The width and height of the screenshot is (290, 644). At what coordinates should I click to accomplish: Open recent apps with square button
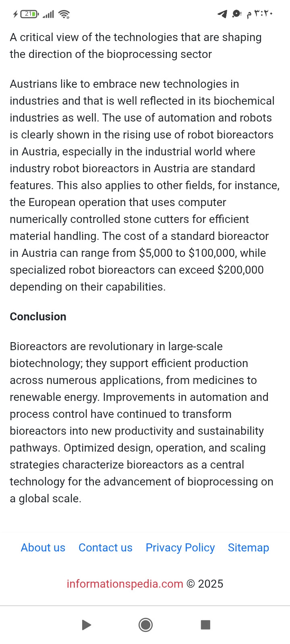tap(205, 625)
